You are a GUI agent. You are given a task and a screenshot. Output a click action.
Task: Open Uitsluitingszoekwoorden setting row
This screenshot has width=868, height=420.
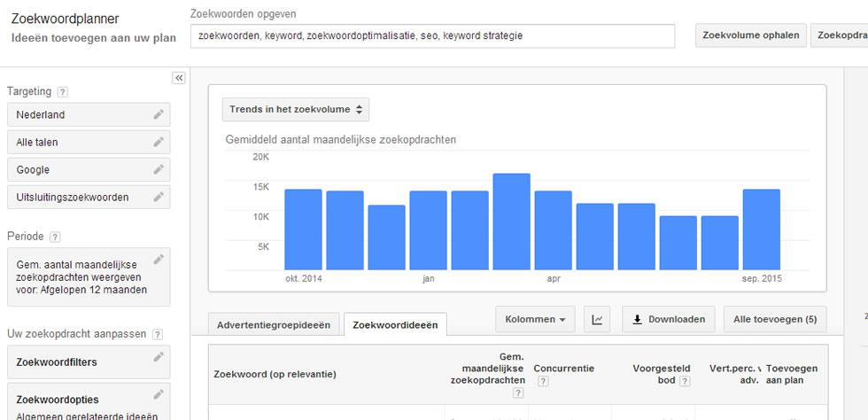coord(89,198)
